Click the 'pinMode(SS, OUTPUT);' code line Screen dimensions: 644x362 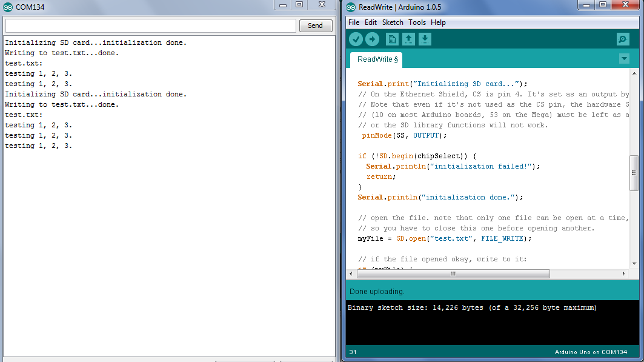(404, 136)
